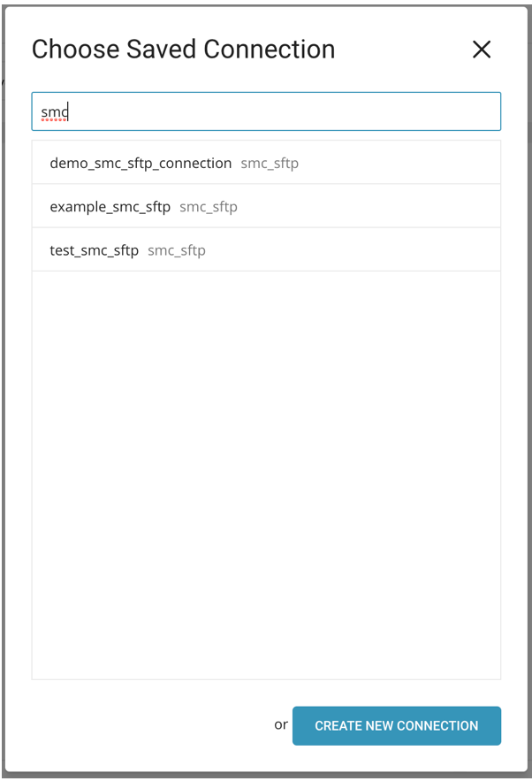Pick the test_smc_sftp connection entry

pyautogui.click(x=94, y=250)
